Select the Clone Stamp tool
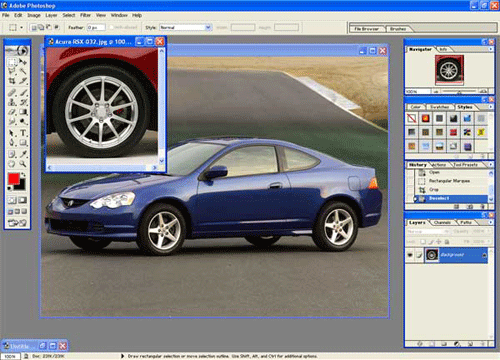The width and height of the screenshot is (500, 360). click(x=12, y=102)
